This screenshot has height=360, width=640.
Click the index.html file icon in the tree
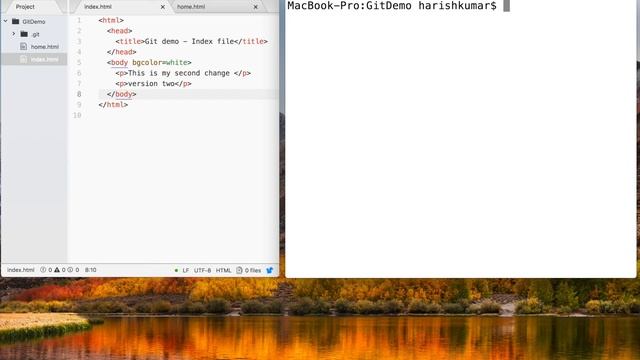(x=24, y=59)
